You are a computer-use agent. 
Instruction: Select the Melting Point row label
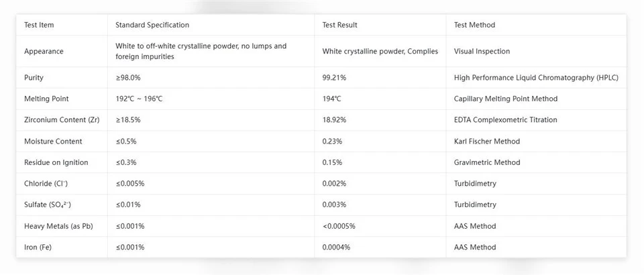point(46,99)
